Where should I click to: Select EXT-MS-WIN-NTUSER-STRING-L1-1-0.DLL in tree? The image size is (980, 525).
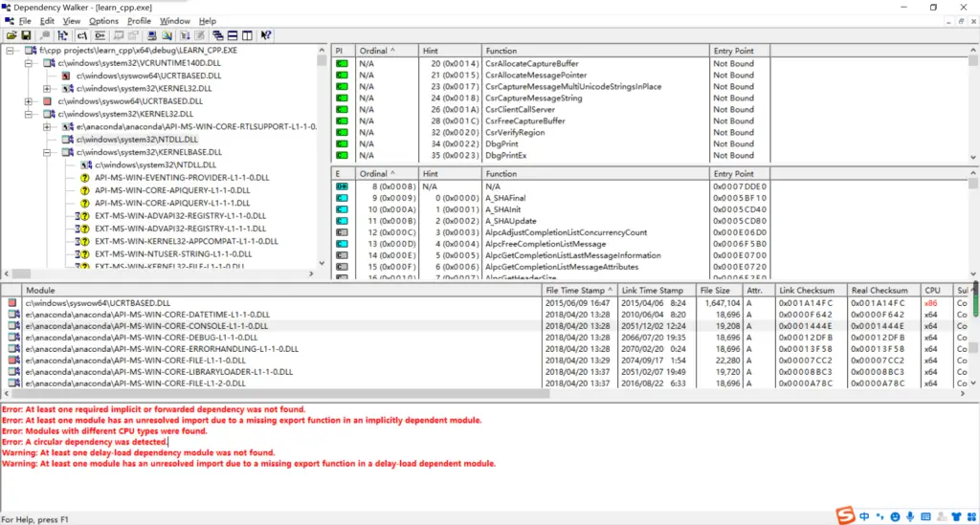pos(173,254)
